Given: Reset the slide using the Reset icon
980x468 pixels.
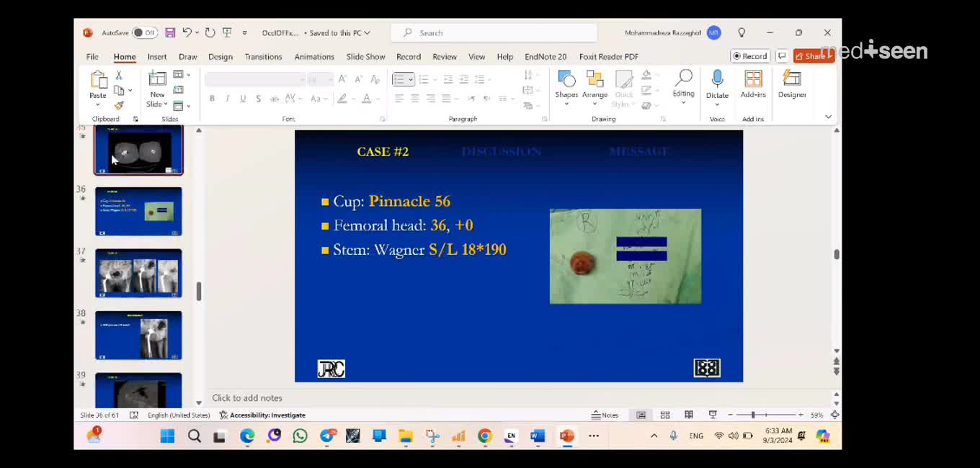Looking at the screenshot, I should click(x=178, y=90).
